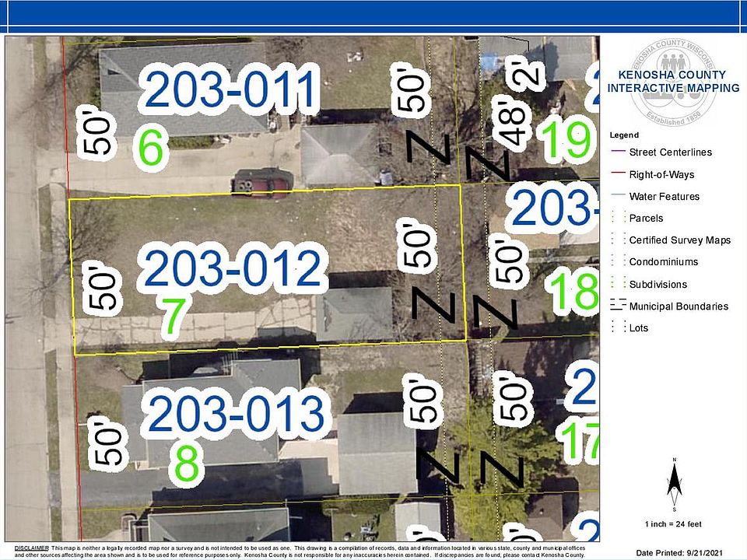Click the dotted symbol beside Subdivisions
The height and width of the screenshot is (560, 747).
click(x=619, y=283)
